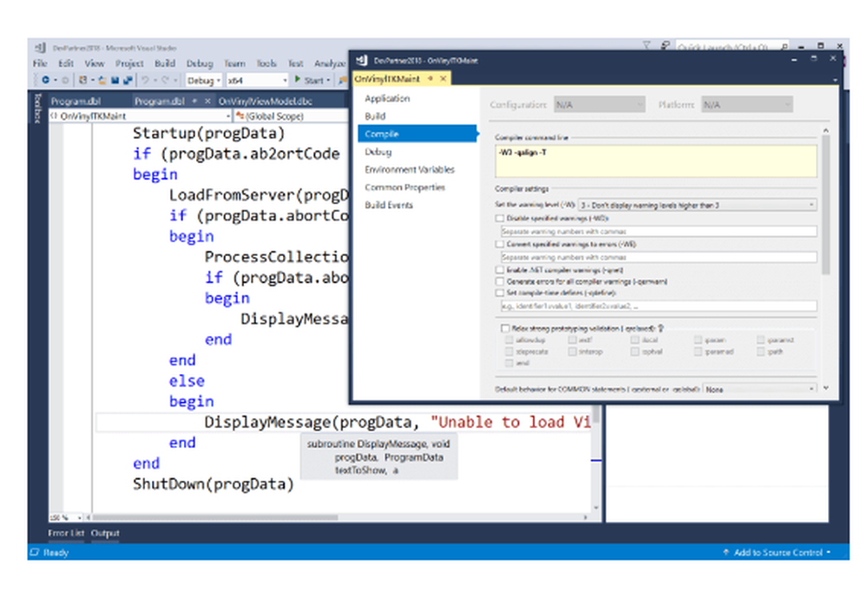Switch to the OnVinylViewModel.dbc tab
Screen dimensions: 868x592
click(x=265, y=102)
